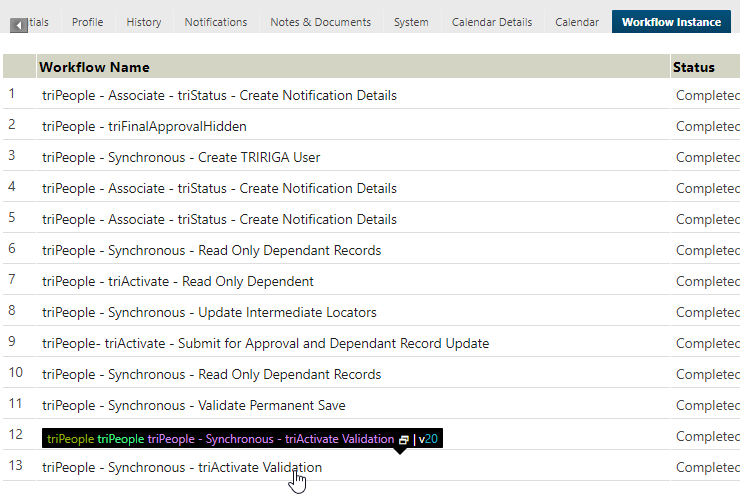The width and height of the screenshot is (740, 504).
Task: Open the Calendar tab
Action: 577,22
